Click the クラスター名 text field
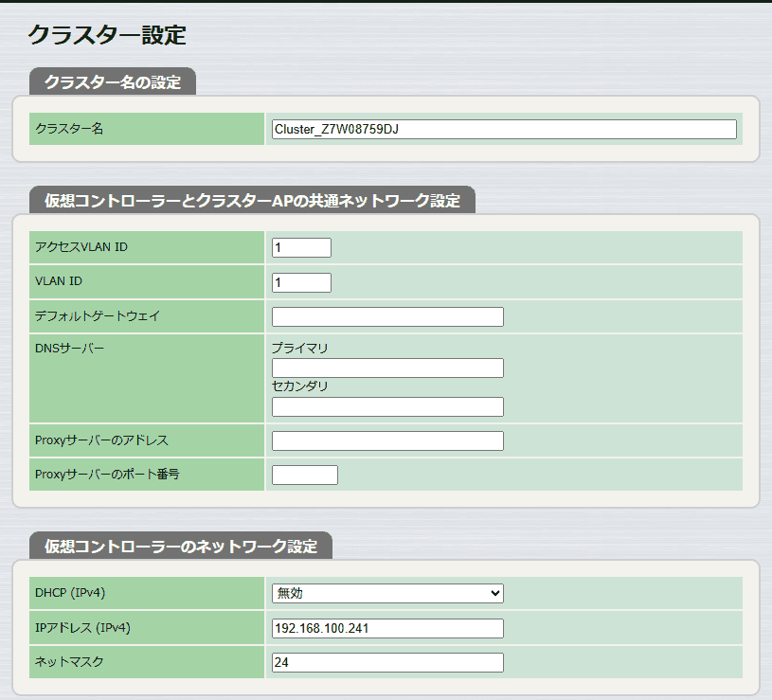The image size is (772, 700). (x=504, y=130)
